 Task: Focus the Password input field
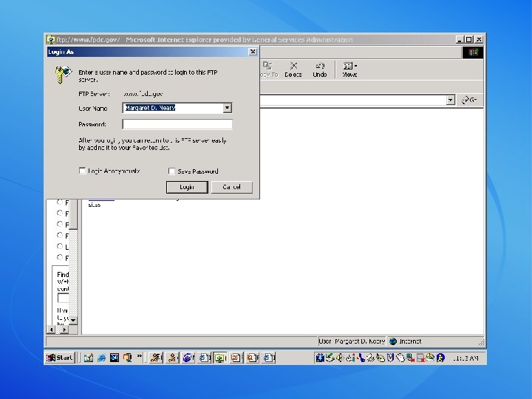tap(177, 124)
